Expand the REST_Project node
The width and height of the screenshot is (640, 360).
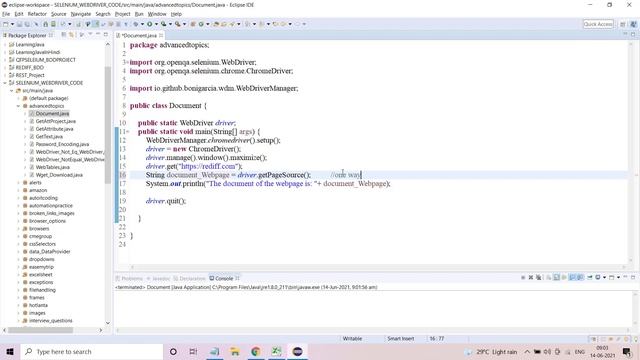click(5, 75)
